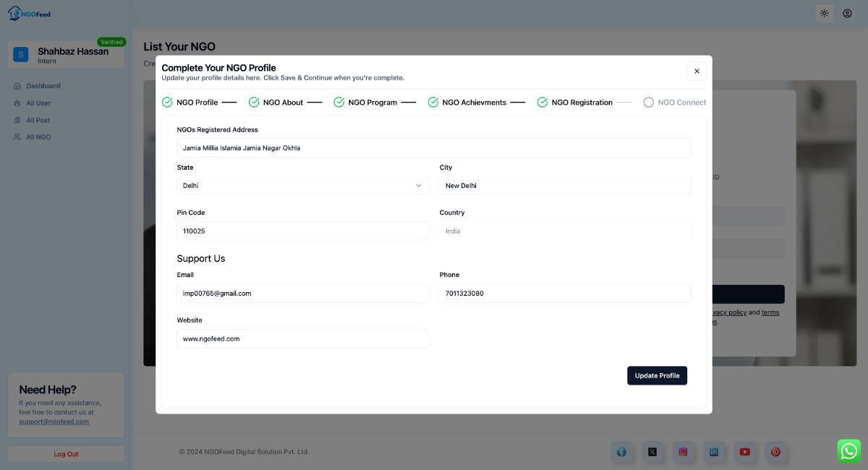
Task: Click the Website field showing www.ngofeed.com
Action: [302, 338]
